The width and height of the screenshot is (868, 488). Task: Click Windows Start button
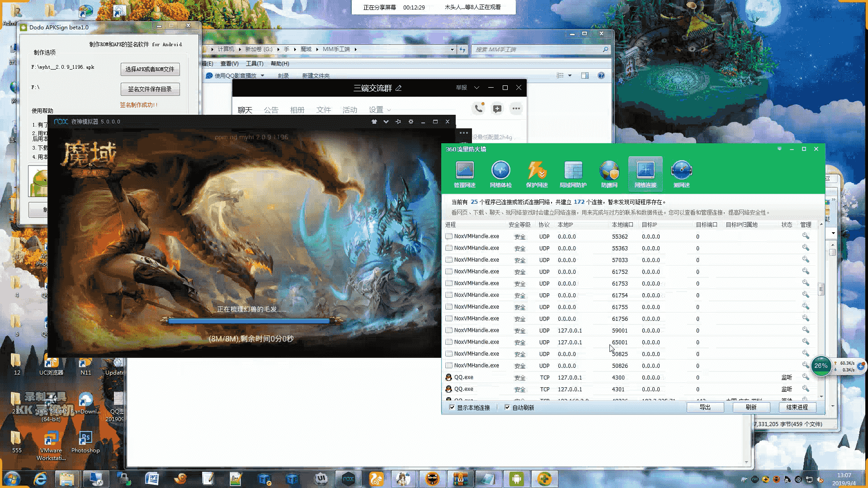point(13,479)
